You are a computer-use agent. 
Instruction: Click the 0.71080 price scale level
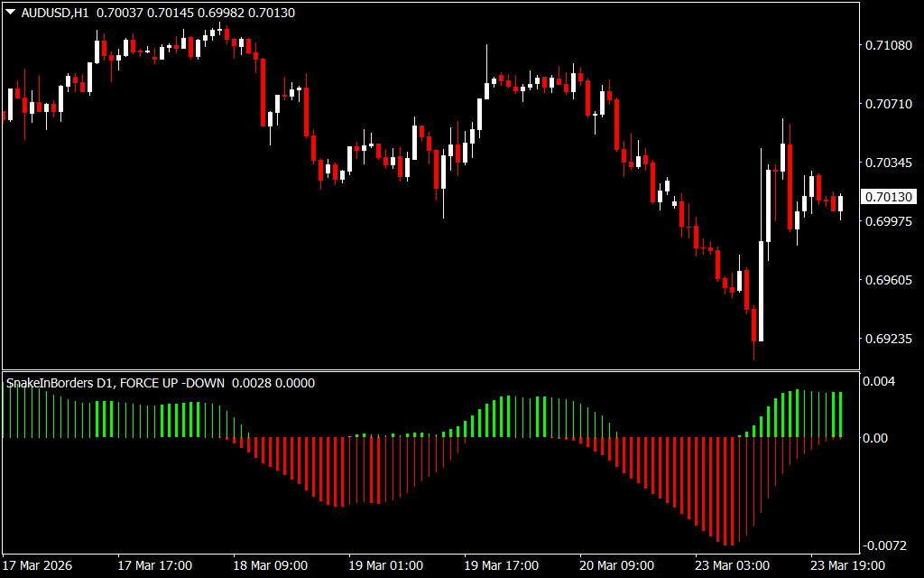point(888,45)
